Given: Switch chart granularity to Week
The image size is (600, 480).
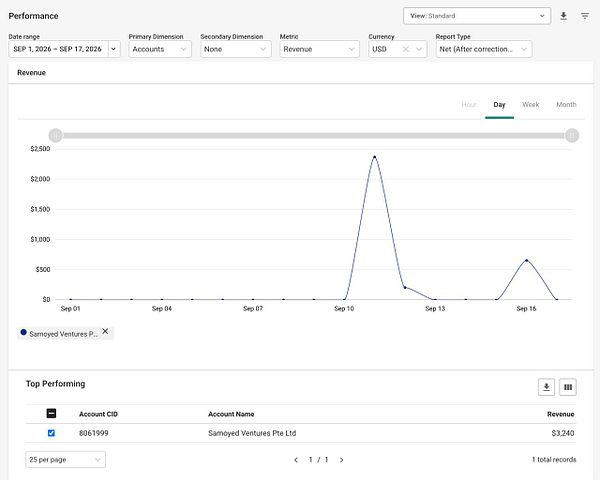Looking at the screenshot, I should (x=530, y=104).
